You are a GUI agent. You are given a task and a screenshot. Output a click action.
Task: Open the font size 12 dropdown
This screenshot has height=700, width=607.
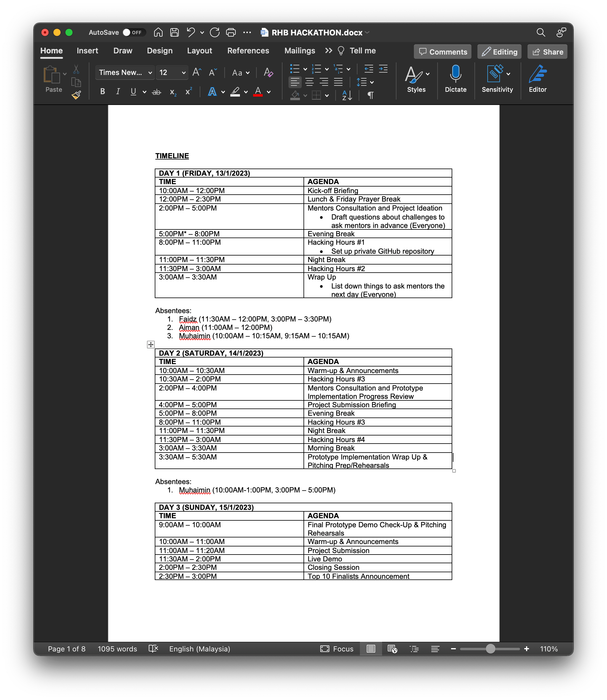pos(183,73)
